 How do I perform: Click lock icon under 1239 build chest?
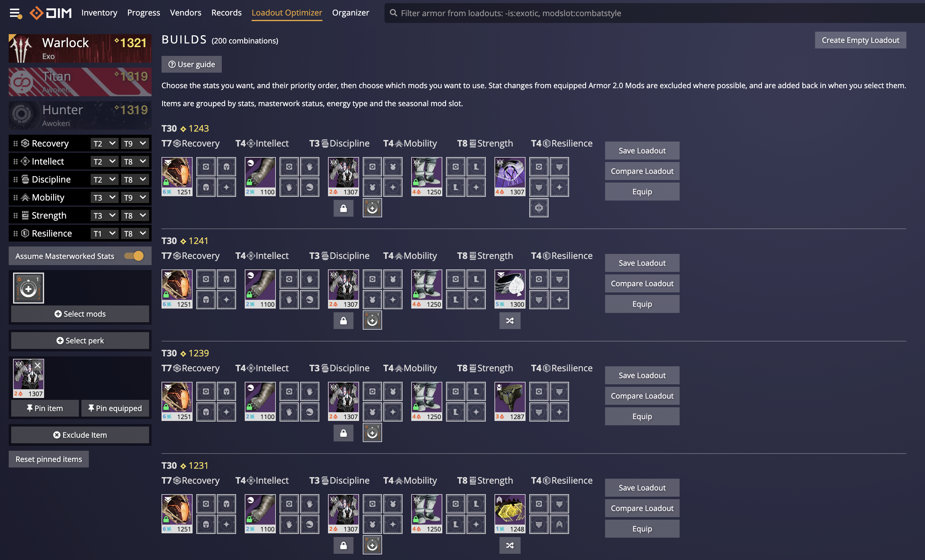tap(343, 433)
